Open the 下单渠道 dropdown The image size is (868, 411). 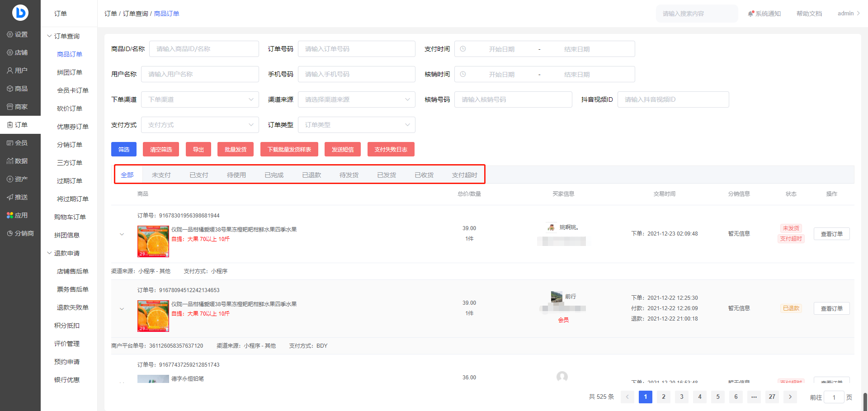pos(200,99)
